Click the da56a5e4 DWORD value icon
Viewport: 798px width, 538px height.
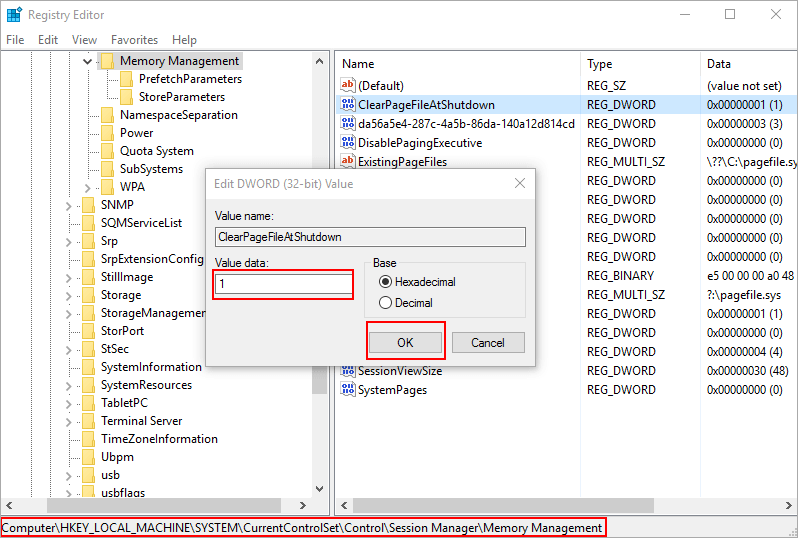[348, 123]
